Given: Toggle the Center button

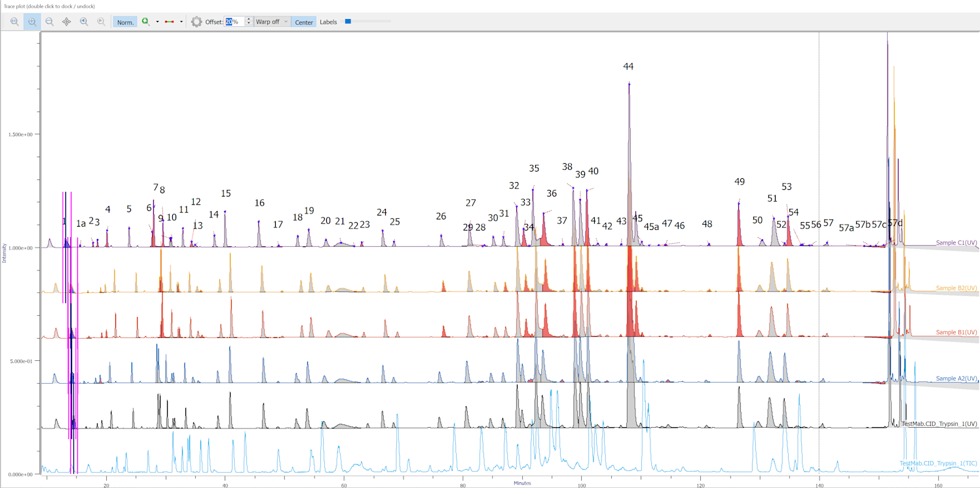Looking at the screenshot, I should coord(303,22).
